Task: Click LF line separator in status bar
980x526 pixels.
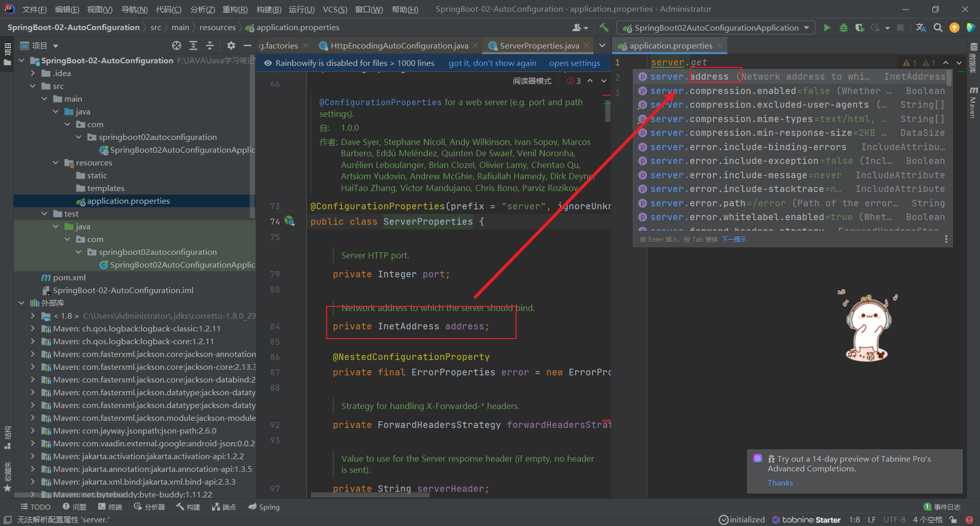Action: (872, 519)
